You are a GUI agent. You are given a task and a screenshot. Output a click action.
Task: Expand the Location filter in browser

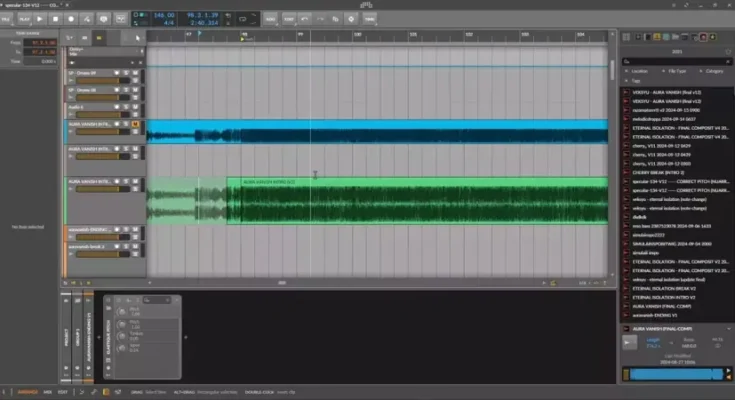click(x=640, y=72)
